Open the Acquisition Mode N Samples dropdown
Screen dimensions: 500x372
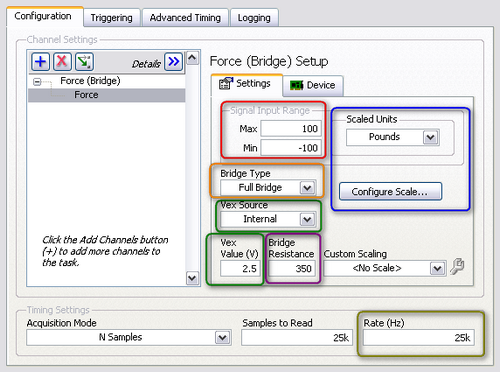tap(129, 337)
